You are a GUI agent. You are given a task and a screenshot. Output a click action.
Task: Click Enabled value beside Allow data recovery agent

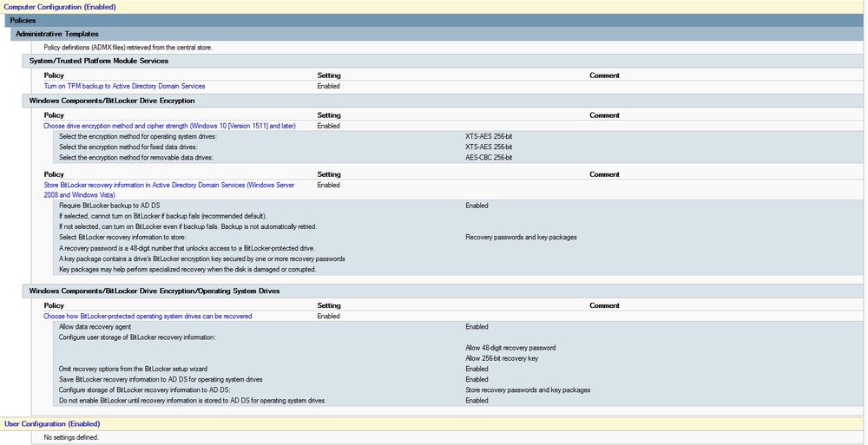pos(477,326)
